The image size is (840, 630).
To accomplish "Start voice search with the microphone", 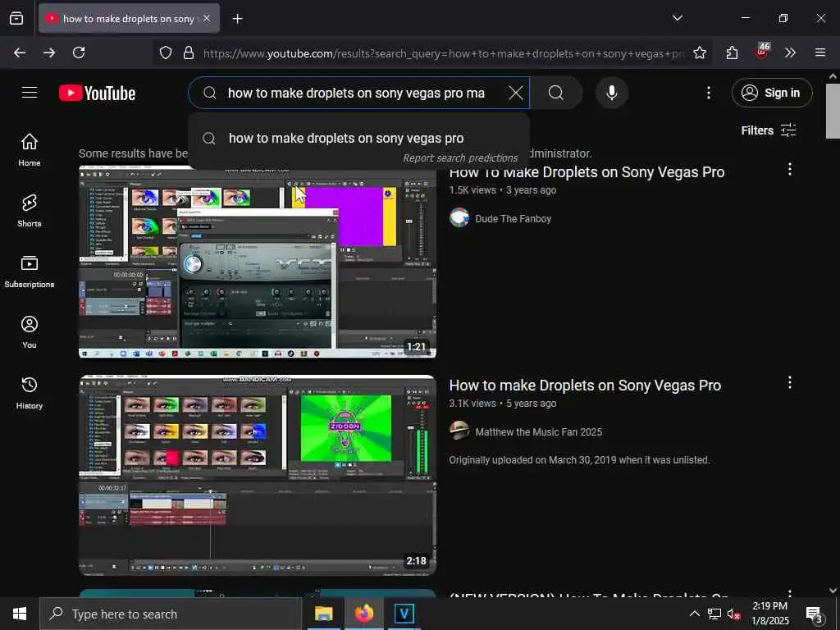I will click(611, 94).
